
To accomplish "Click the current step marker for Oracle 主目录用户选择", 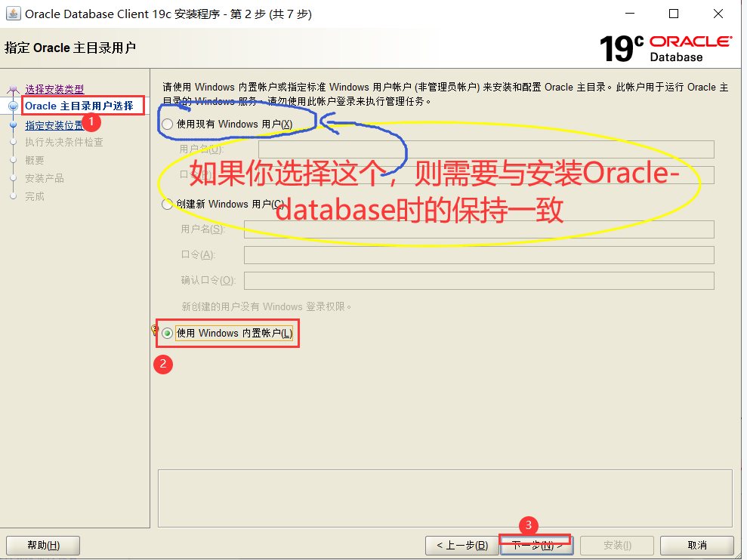I will click(13, 105).
